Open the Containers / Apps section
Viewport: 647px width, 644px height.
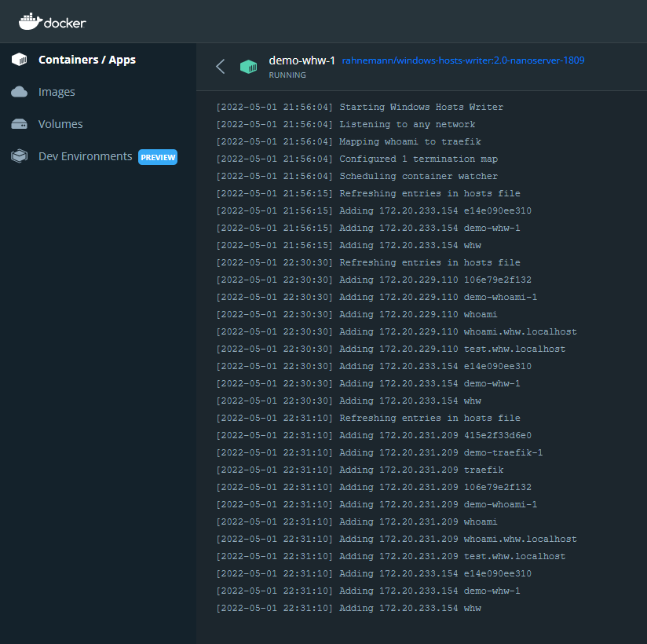(x=87, y=60)
